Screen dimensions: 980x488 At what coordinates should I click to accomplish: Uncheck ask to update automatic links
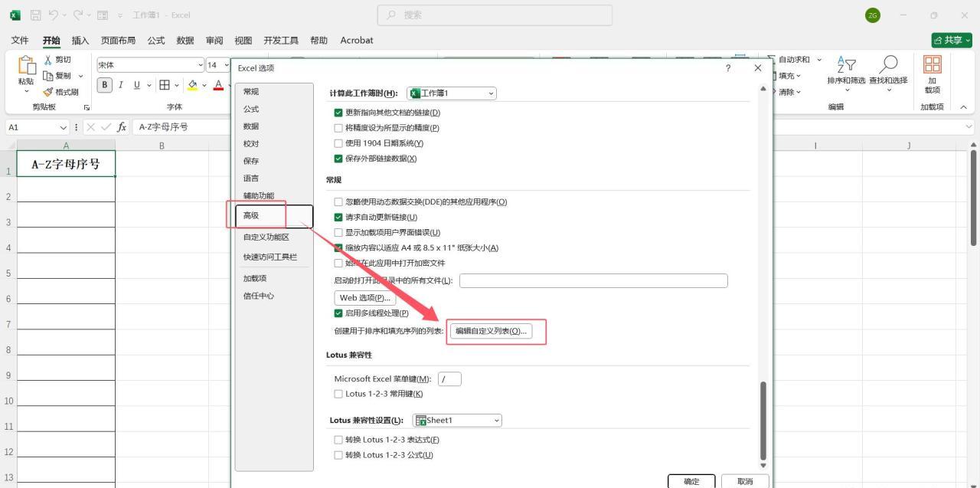[338, 218]
